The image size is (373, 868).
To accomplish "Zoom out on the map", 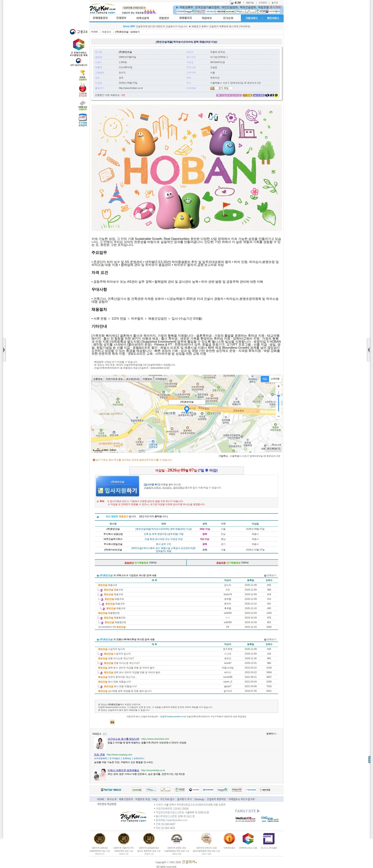I will 278,416.
